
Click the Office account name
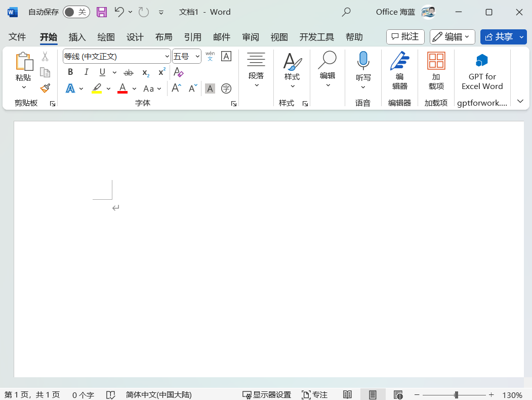tap(395, 12)
